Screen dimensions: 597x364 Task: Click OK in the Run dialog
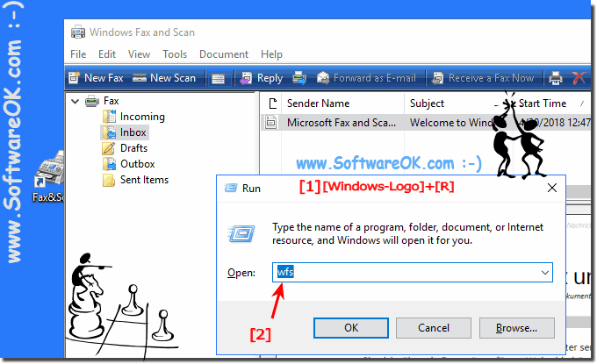[351, 328]
